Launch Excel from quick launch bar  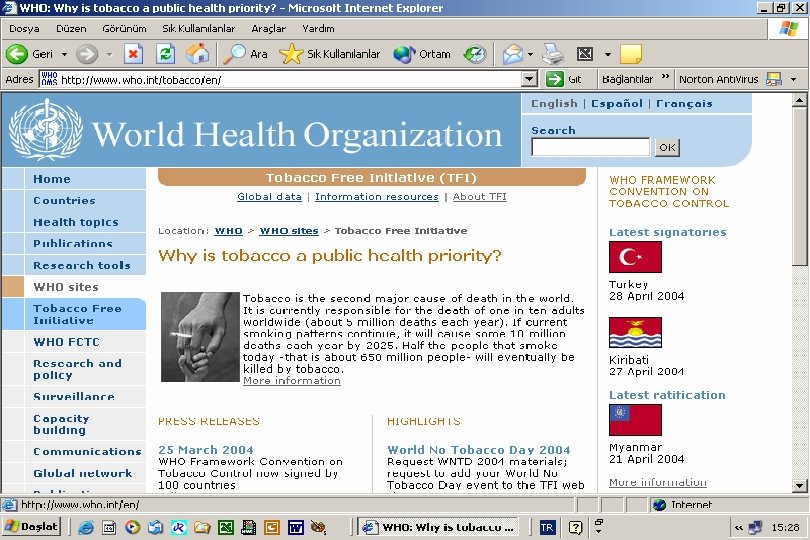click(226, 528)
